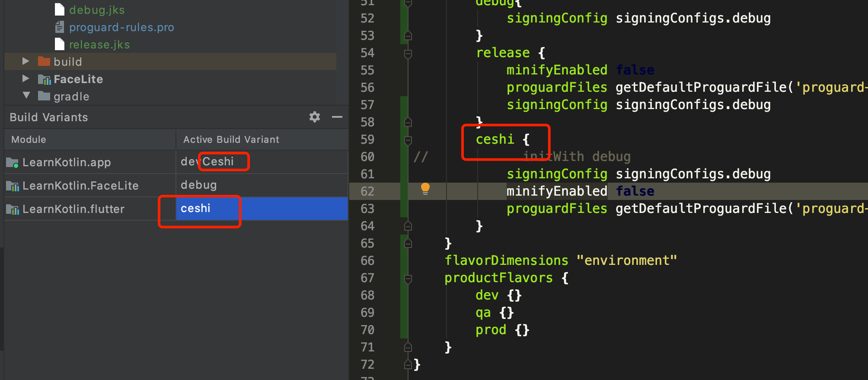Select debug.jks in project tree
The width and height of the screenshot is (868, 380).
[x=97, y=10]
